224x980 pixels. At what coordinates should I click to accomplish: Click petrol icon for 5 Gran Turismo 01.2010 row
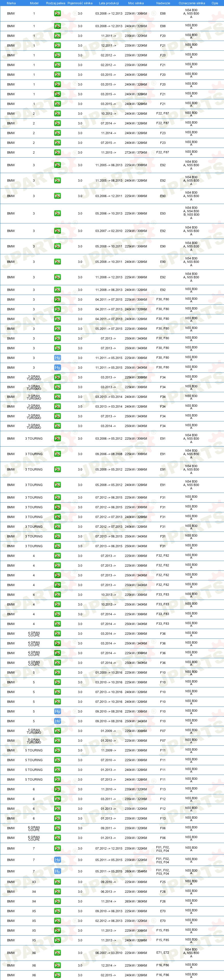[x=58, y=740]
